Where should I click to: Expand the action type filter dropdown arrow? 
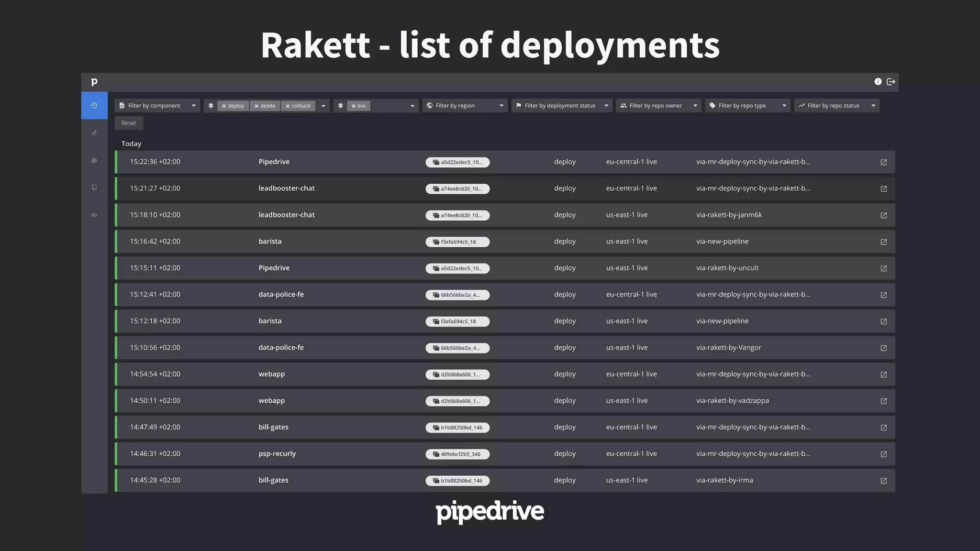pos(323,106)
